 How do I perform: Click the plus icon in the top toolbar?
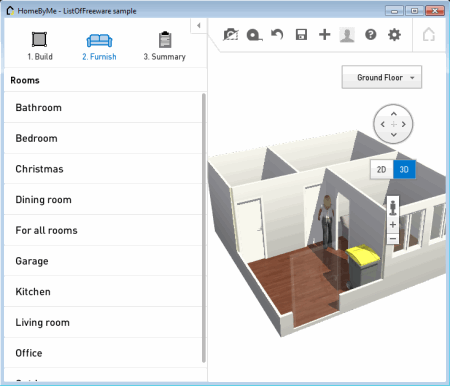coord(324,34)
